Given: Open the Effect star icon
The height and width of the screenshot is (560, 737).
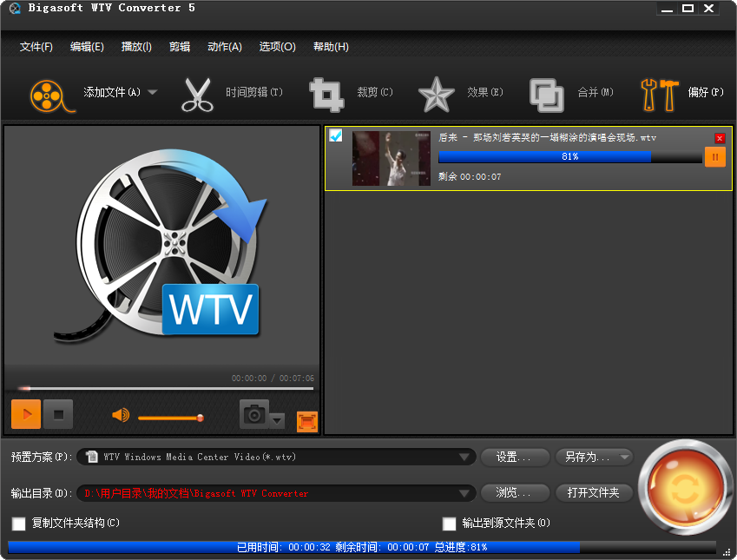Looking at the screenshot, I should pyautogui.click(x=436, y=94).
